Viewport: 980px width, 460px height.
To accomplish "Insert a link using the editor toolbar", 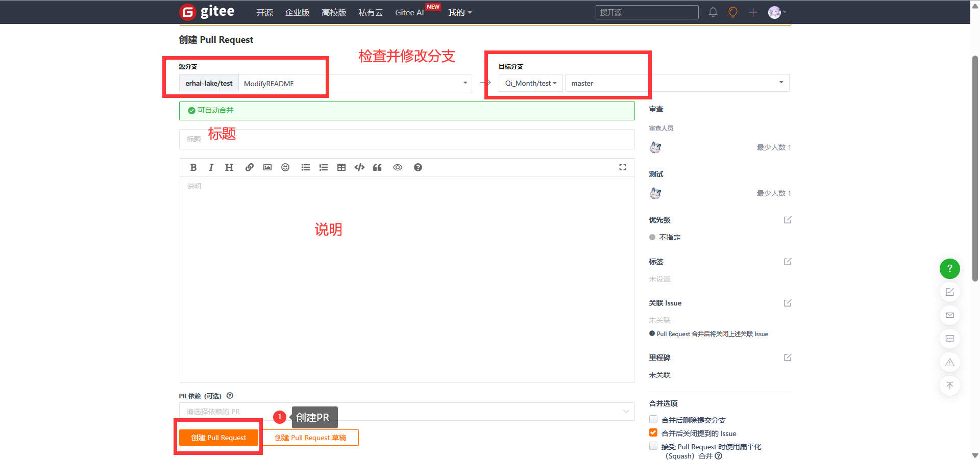I will (249, 167).
